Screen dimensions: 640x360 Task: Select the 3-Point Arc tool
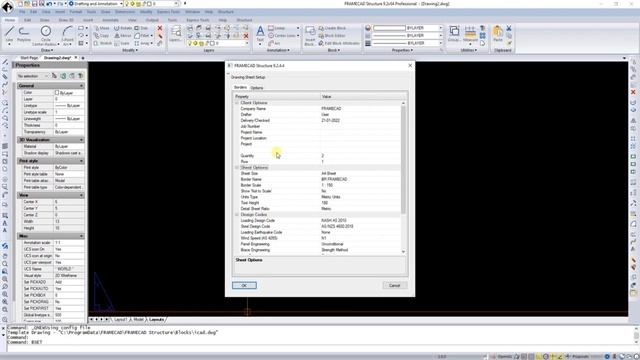[68, 35]
